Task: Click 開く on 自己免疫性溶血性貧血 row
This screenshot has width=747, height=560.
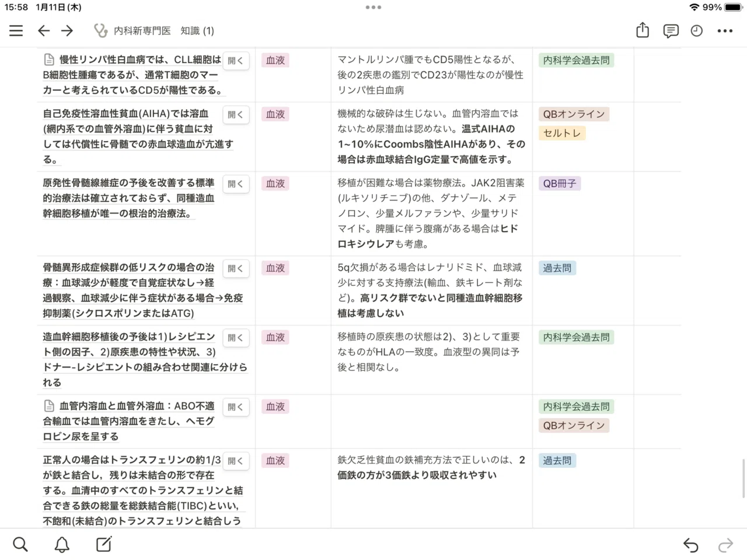Action: [236, 115]
